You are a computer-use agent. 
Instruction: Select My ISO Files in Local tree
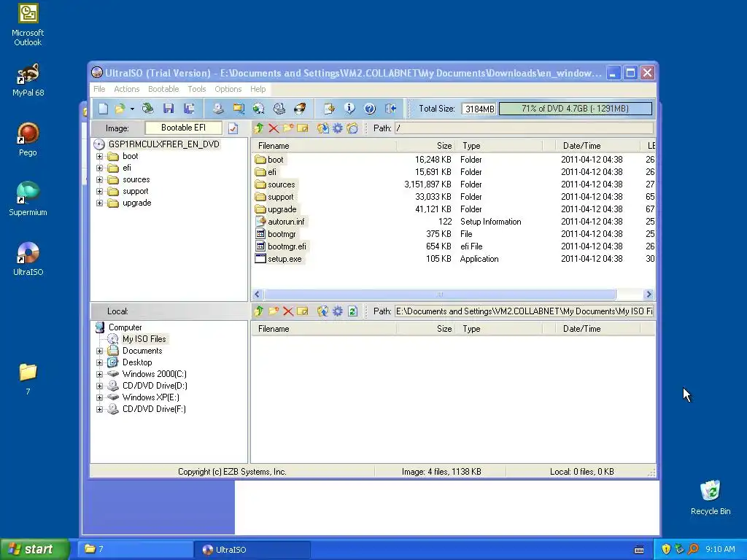(144, 339)
